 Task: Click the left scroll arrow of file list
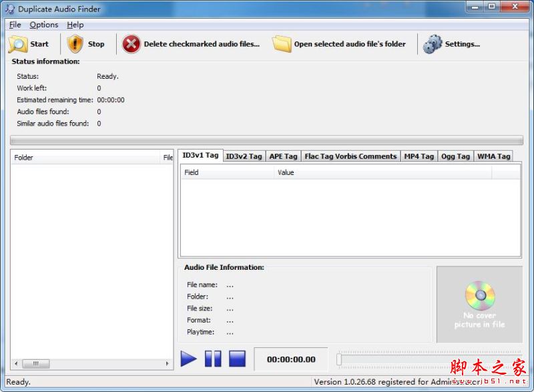coord(16,363)
